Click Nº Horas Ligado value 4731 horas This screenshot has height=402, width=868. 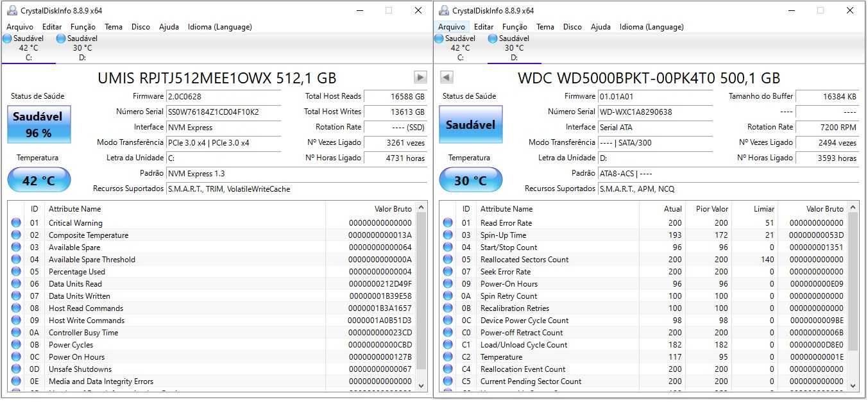(x=395, y=158)
